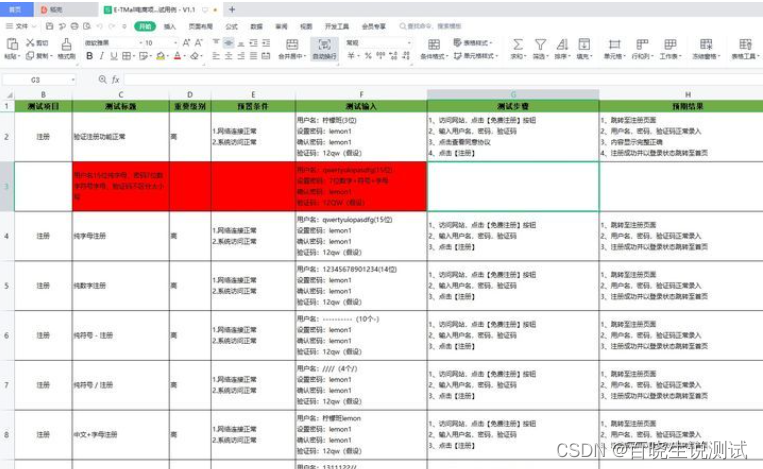Select the column G header
Screen dimensions: 763x469
pos(513,94)
